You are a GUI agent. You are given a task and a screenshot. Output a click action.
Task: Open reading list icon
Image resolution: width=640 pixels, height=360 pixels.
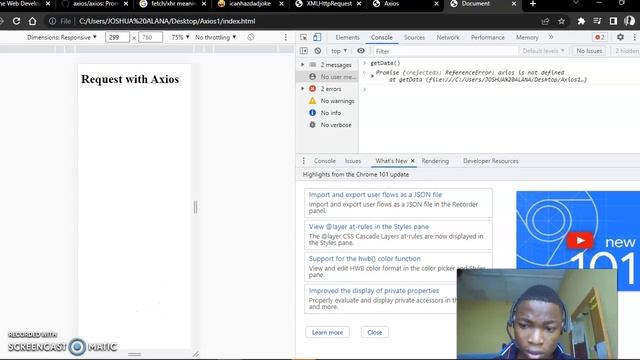click(597, 21)
